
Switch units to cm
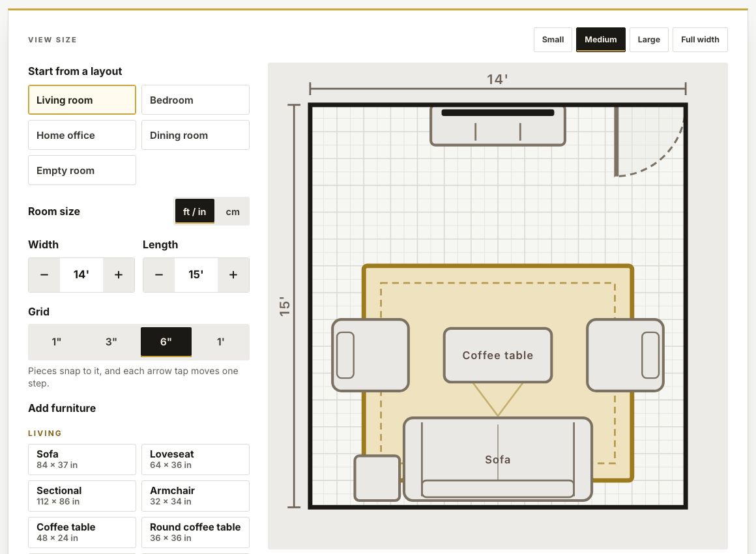pyautogui.click(x=233, y=211)
